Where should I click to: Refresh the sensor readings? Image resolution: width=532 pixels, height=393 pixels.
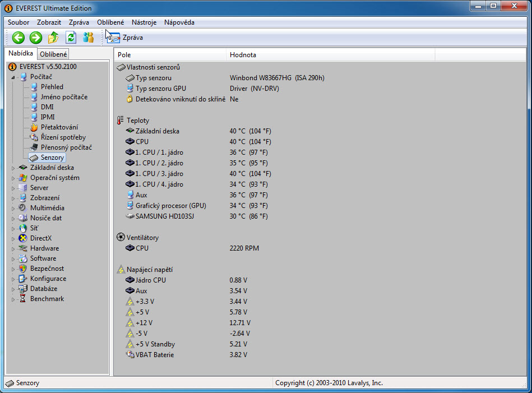[71, 38]
